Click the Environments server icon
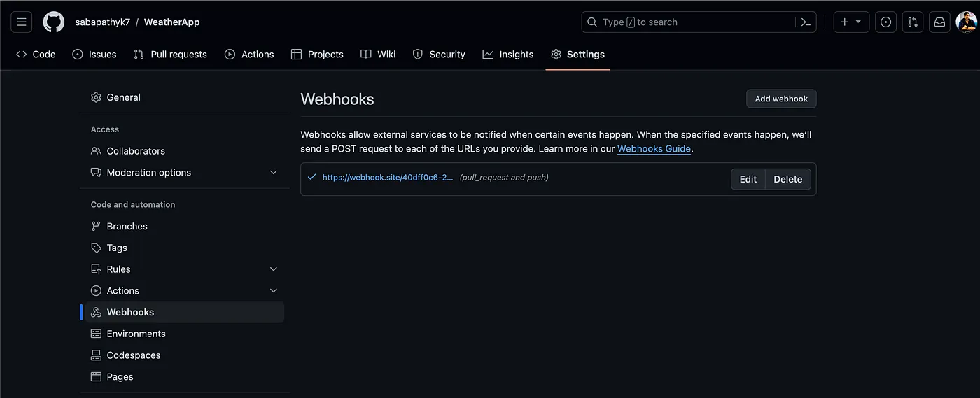The height and width of the screenshot is (398, 980). 97,334
